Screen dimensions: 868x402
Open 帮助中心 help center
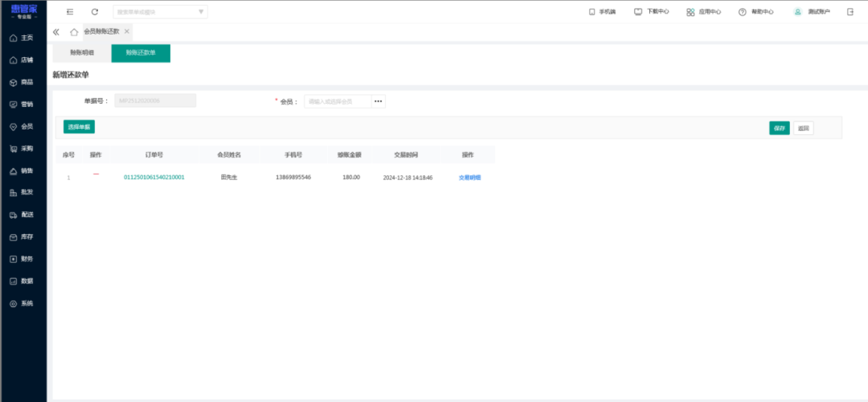pyautogui.click(x=755, y=12)
